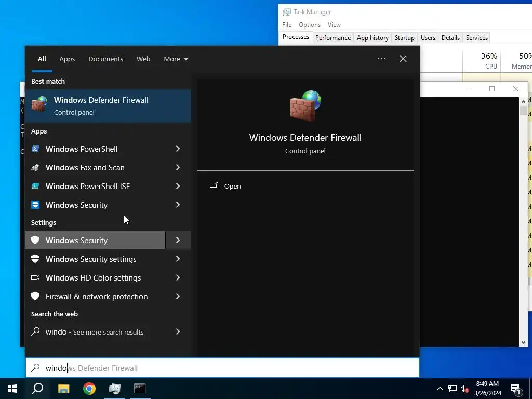Click the large firewall icon in preview pane
532x399 pixels.
click(305, 105)
